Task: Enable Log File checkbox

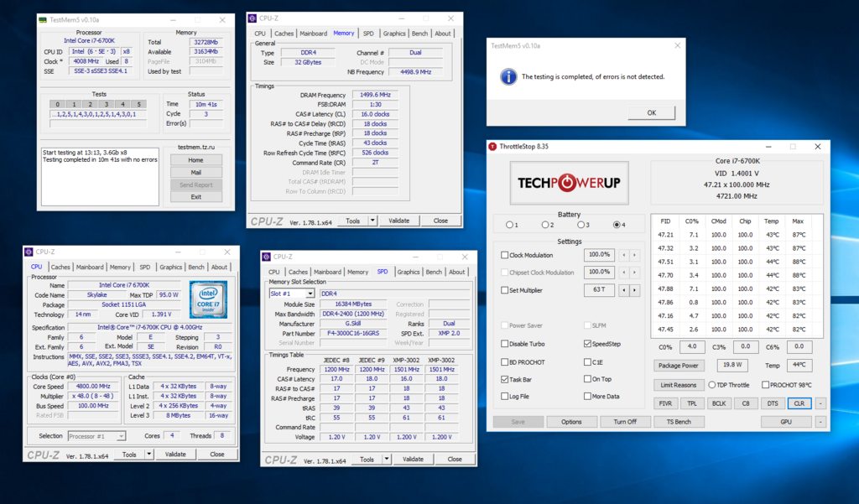Action: [504, 396]
